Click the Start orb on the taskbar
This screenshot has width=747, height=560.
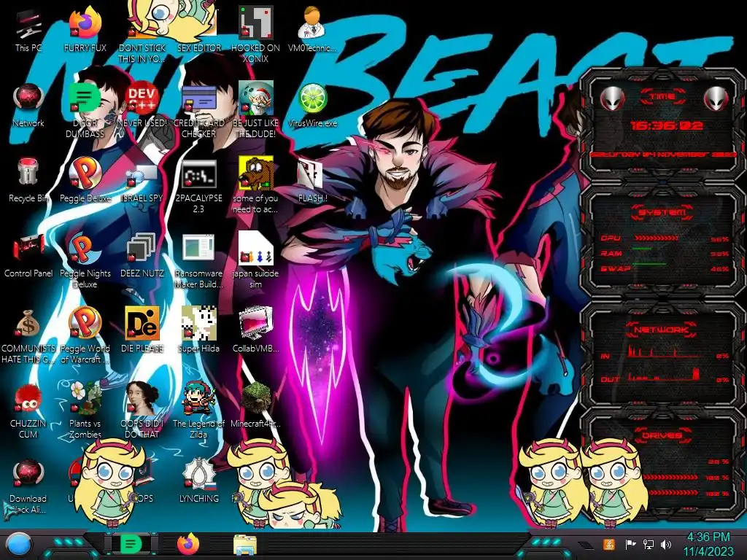tap(18, 545)
